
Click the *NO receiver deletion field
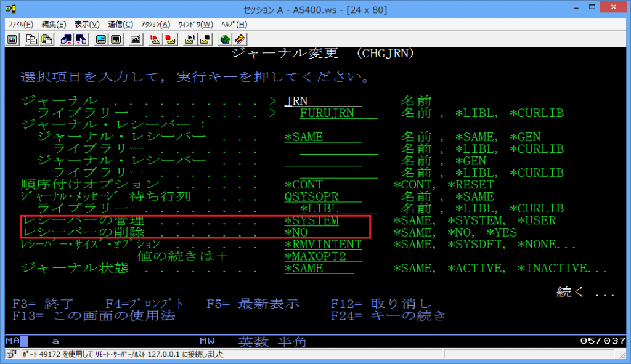(296, 232)
